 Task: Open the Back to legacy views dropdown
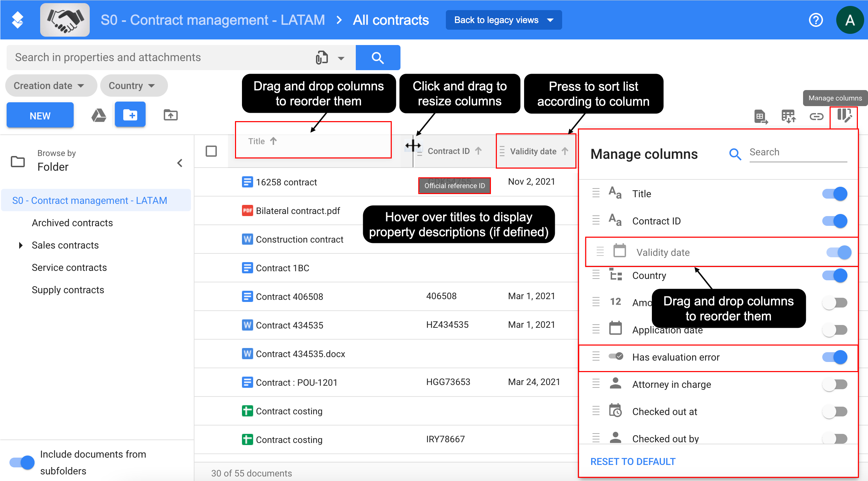[x=504, y=20]
